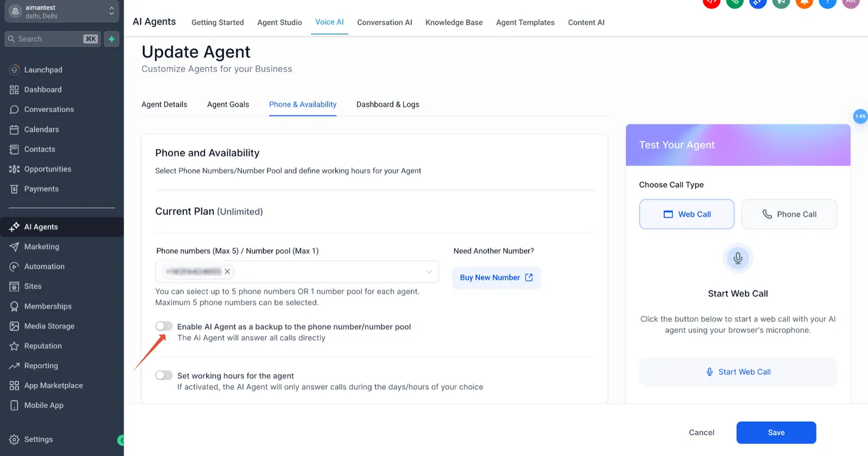Switch to the Agent Goals tab

228,105
